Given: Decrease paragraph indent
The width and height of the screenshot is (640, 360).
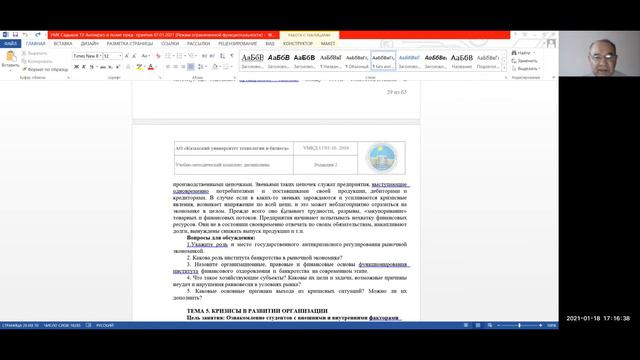Looking at the screenshot, I should pyautogui.click(x=204, y=56).
